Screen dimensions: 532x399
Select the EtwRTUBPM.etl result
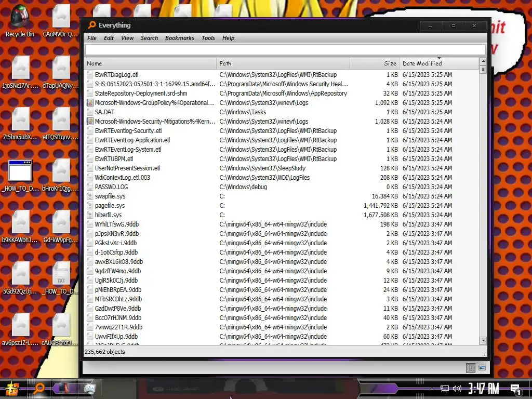pyautogui.click(x=282, y=159)
